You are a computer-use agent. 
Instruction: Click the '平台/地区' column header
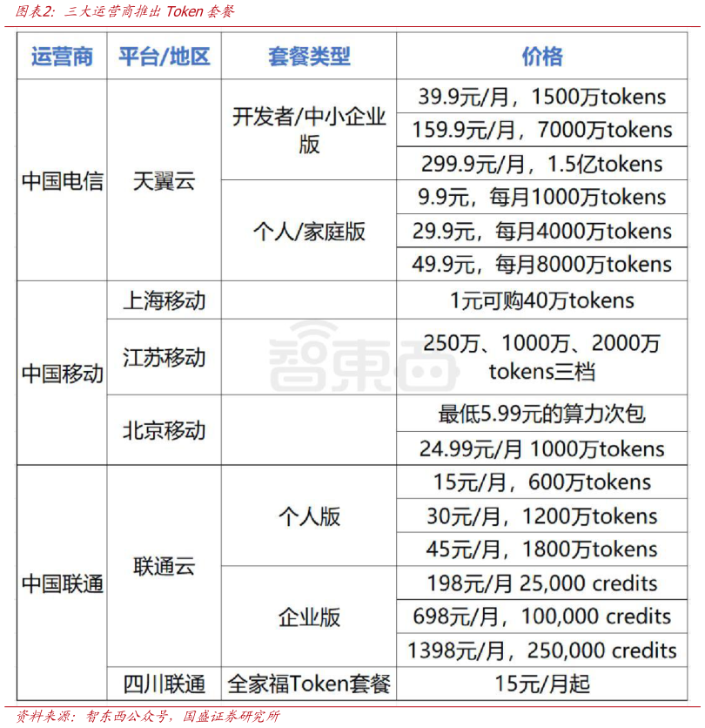(x=164, y=57)
